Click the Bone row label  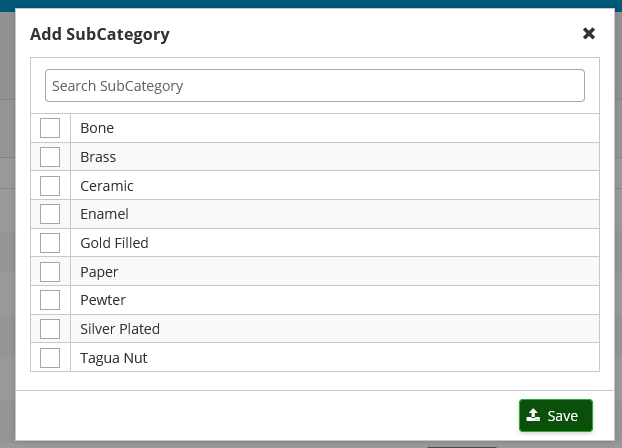[x=97, y=128]
